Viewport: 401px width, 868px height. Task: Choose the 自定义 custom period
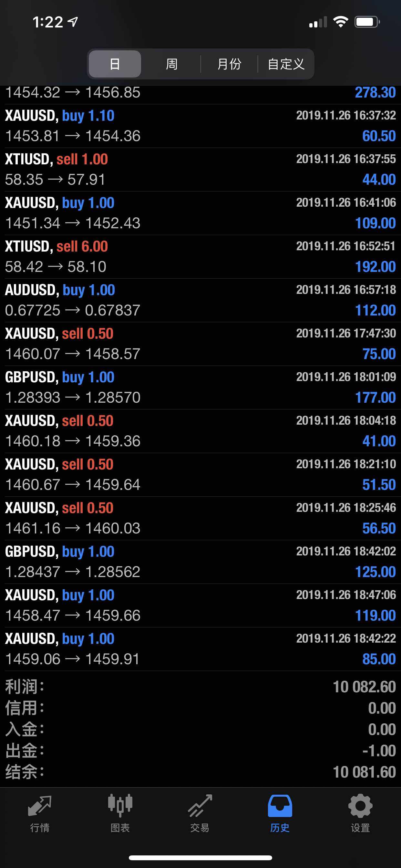(286, 64)
